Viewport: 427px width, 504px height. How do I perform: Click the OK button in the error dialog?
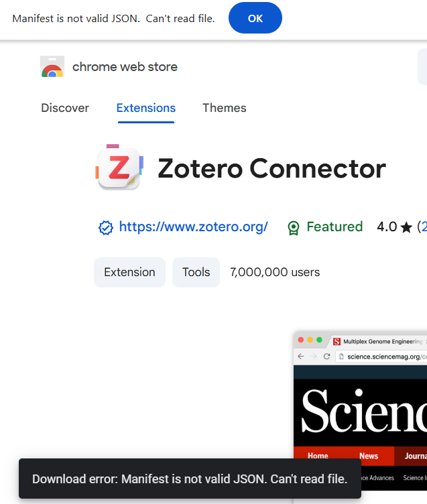[x=255, y=18]
